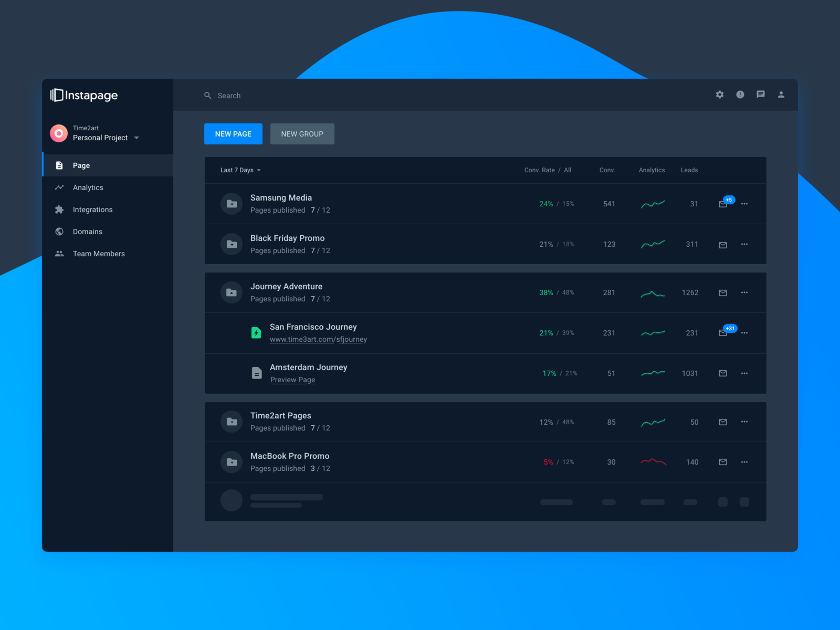View MacBook Pro Promo red analytics sparkline
The image size is (840, 630).
(x=653, y=462)
